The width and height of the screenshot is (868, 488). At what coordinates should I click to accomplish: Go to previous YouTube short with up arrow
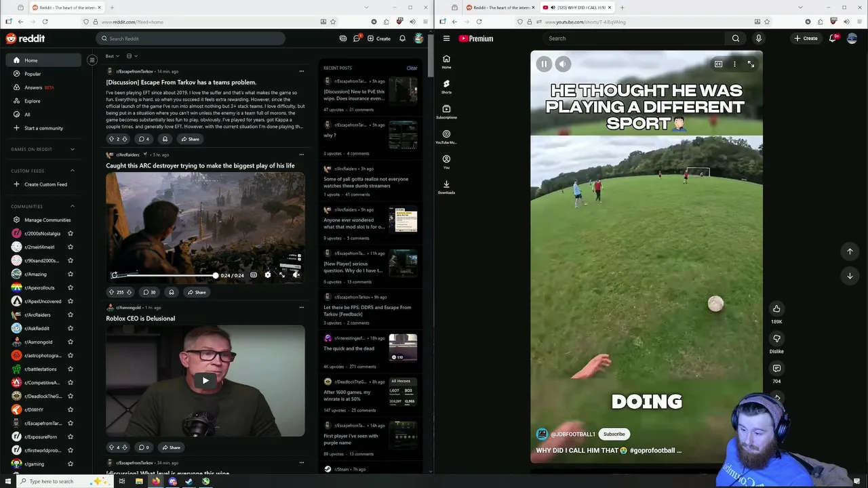click(x=850, y=251)
